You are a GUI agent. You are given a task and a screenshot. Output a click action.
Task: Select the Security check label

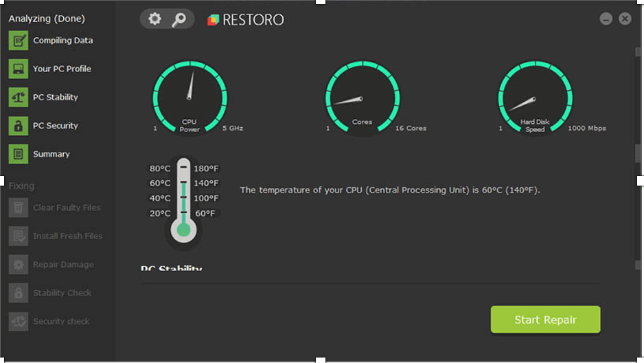pyautogui.click(x=61, y=321)
